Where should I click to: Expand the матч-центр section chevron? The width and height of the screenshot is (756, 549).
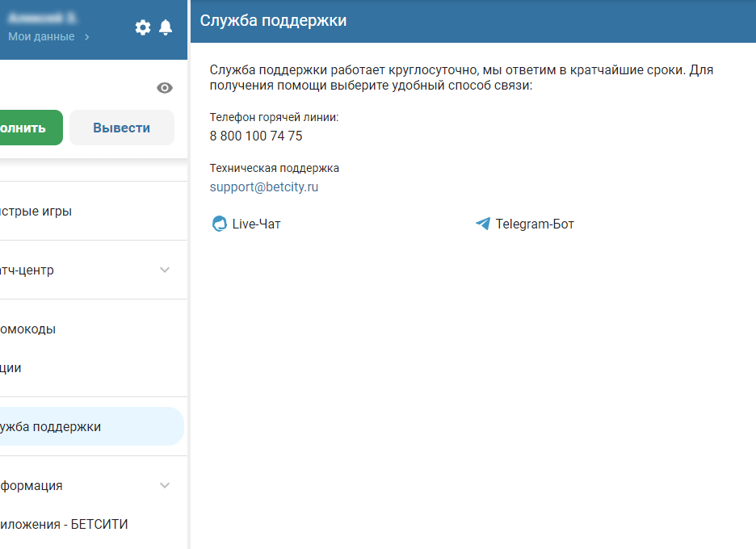click(165, 270)
